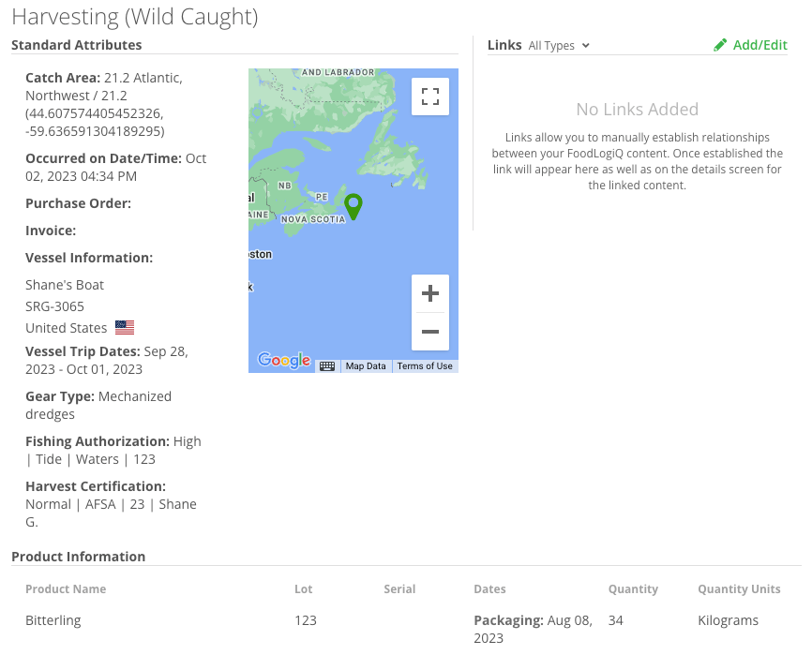Click the Standard Attributes section heading

pyautogui.click(x=77, y=45)
